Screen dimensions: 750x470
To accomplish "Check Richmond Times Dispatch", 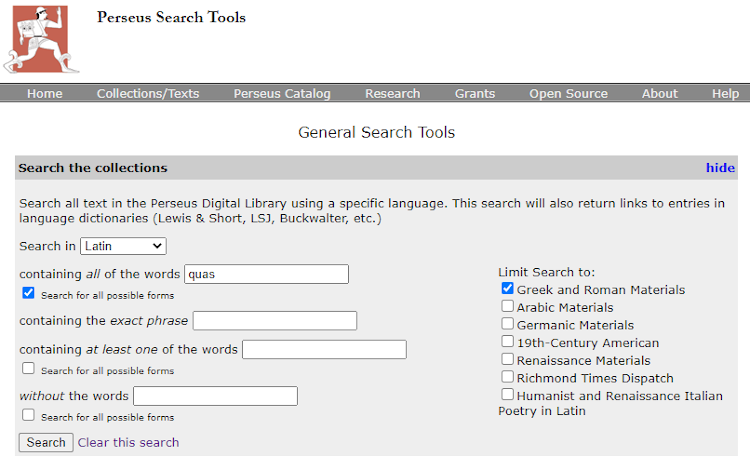I will (507, 377).
